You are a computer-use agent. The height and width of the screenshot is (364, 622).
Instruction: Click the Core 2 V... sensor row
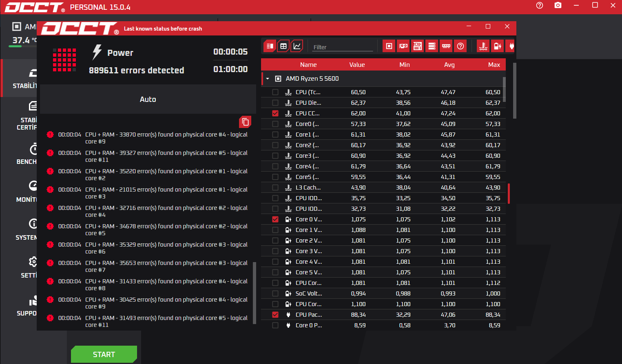pos(383,240)
